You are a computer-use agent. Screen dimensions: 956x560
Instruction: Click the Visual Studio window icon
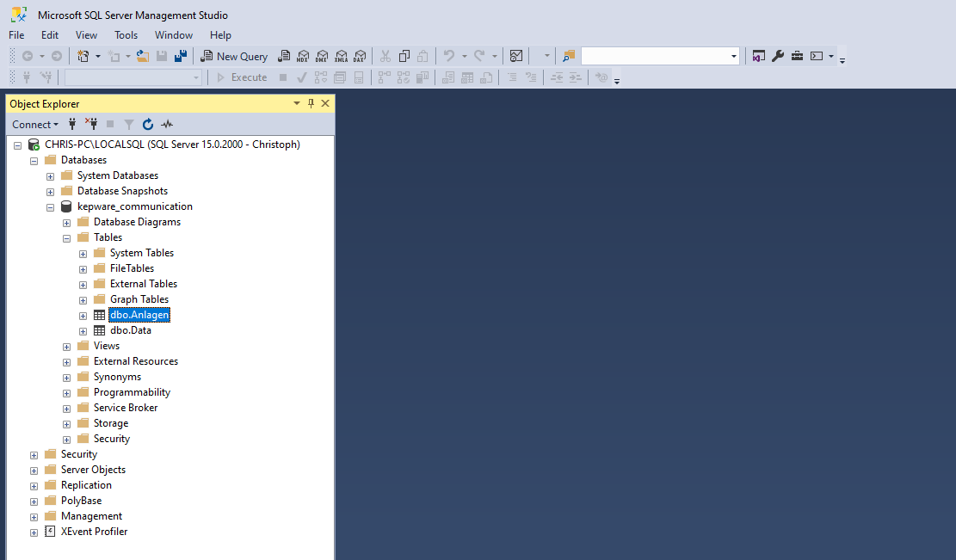(758, 56)
